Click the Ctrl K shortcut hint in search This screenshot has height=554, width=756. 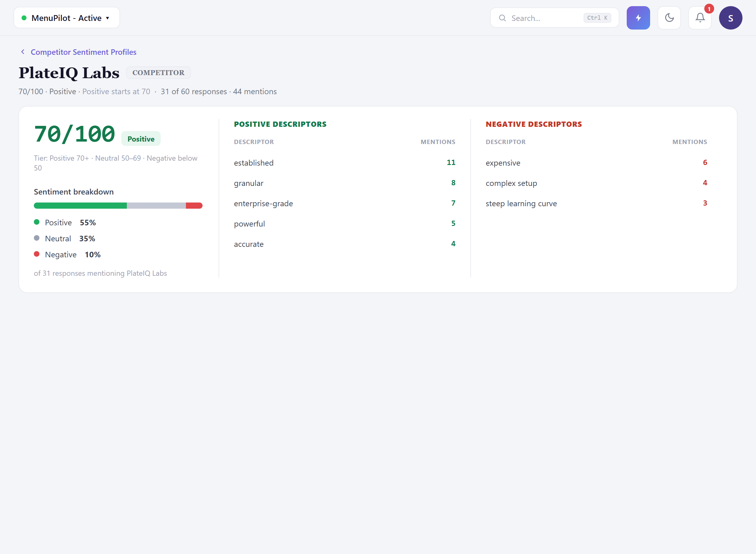coord(597,18)
